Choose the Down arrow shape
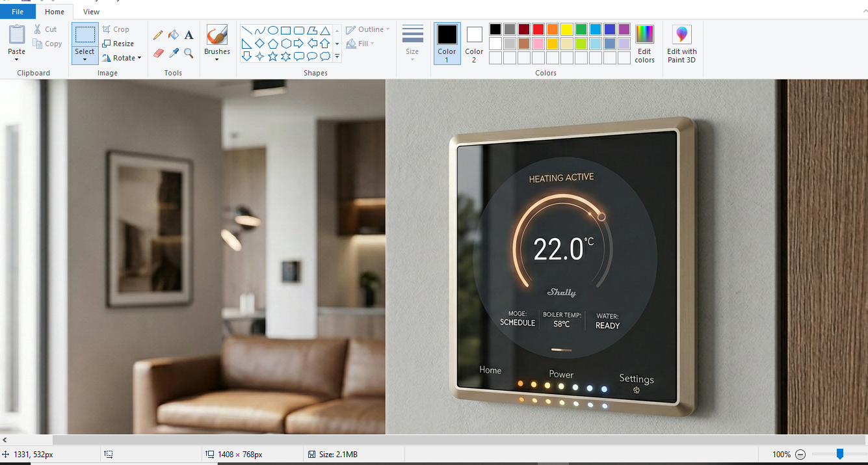 pyautogui.click(x=247, y=57)
